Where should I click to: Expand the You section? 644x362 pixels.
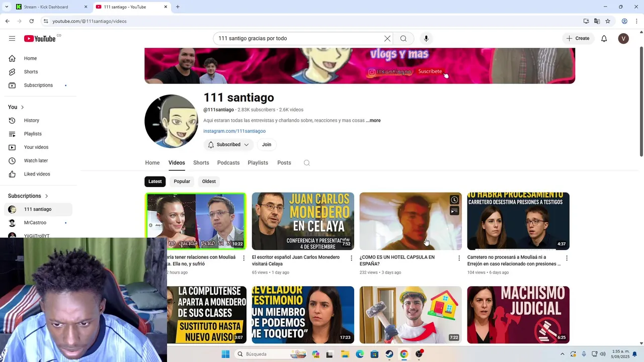[16, 107]
